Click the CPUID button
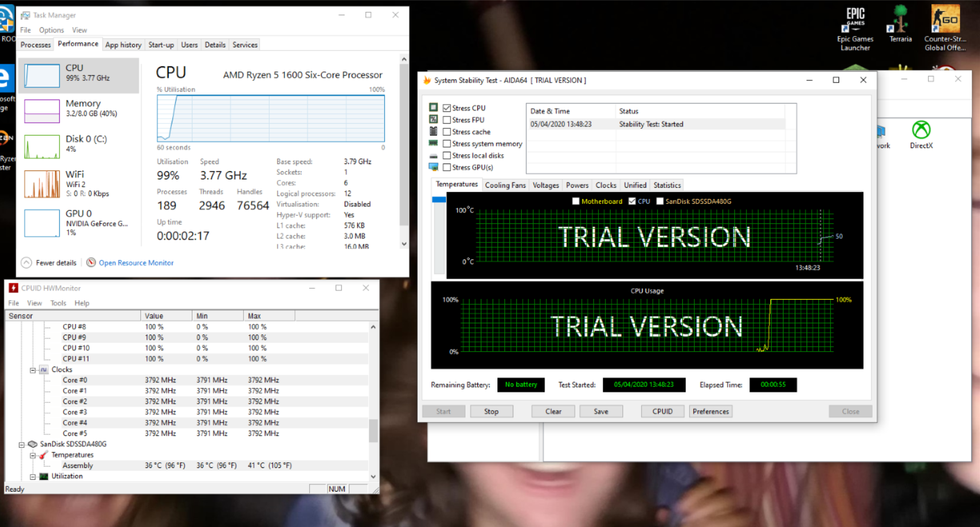The image size is (980, 527). [x=663, y=411]
